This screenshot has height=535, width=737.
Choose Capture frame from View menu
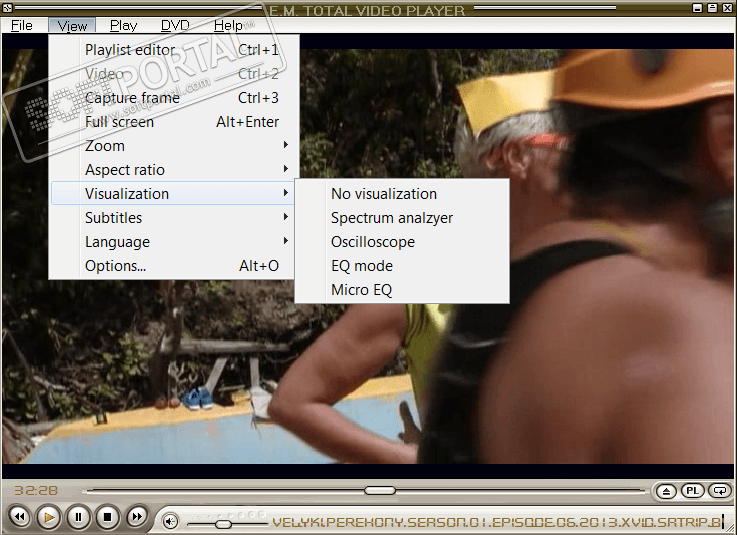pyautogui.click(x=173, y=98)
